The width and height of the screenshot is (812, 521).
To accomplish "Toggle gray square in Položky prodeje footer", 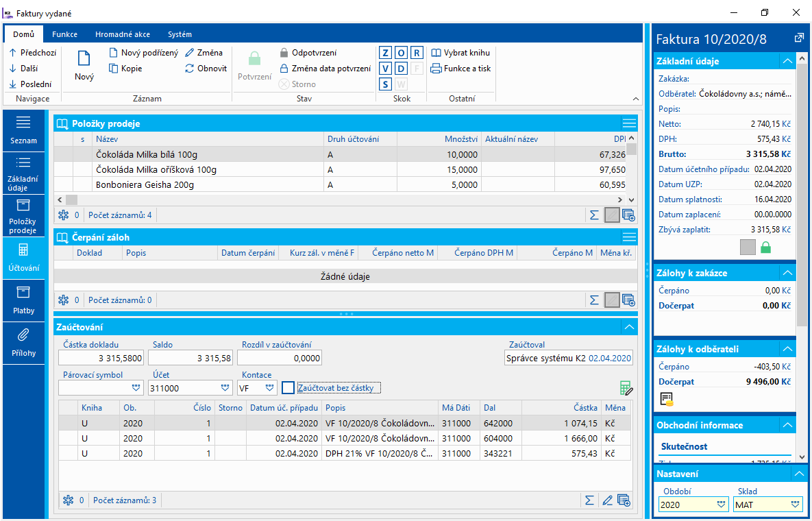I will click(612, 215).
